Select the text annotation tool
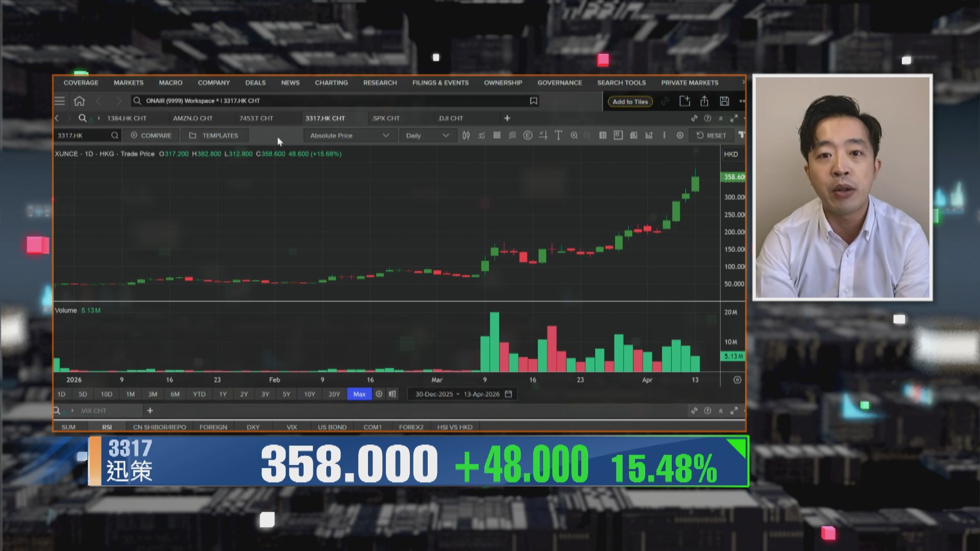The width and height of the screenshot is (980, 551). [x=558, y=135]
